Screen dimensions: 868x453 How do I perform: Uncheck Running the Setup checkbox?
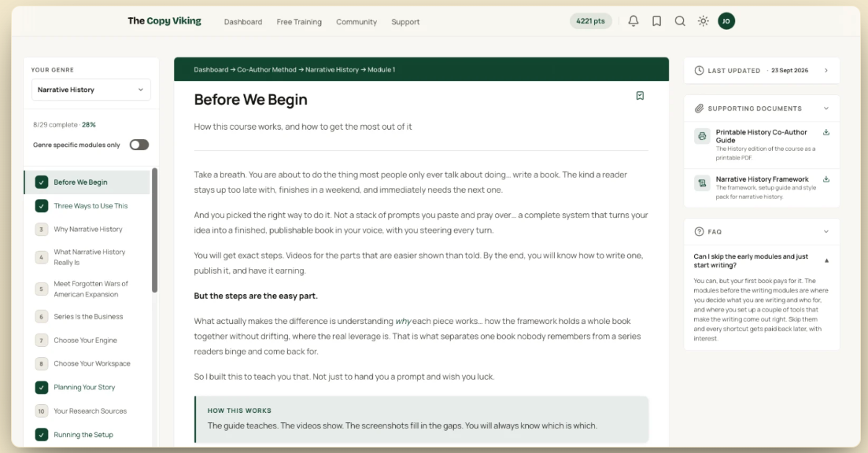42,435
